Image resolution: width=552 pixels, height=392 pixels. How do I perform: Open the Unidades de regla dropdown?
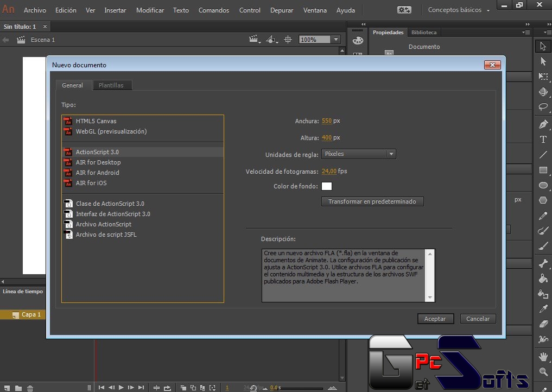359,154
